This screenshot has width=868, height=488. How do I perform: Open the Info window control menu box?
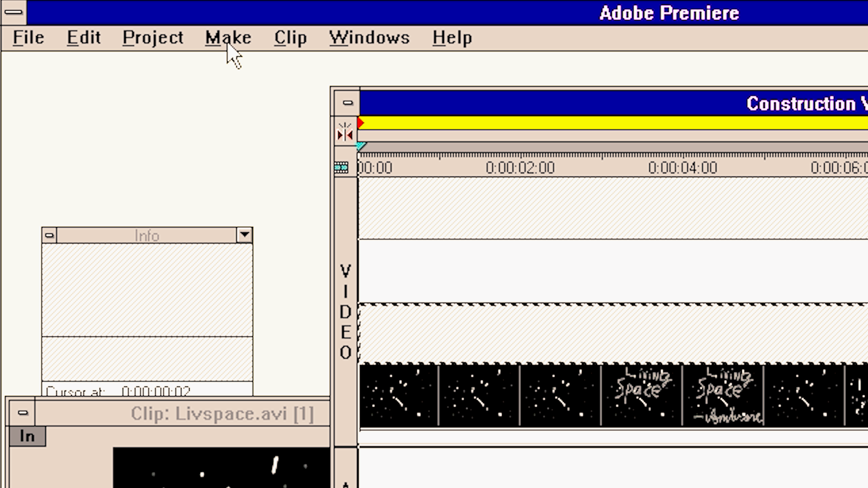49,235
